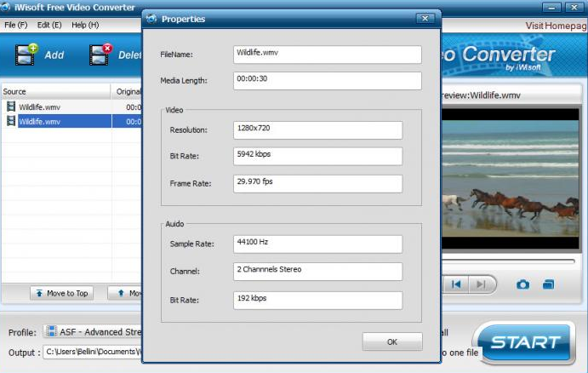Image resolution: width=588 pixels, height=373 pixels.
Task: Open the File (F) menu
Action: [x=16, y=26]
